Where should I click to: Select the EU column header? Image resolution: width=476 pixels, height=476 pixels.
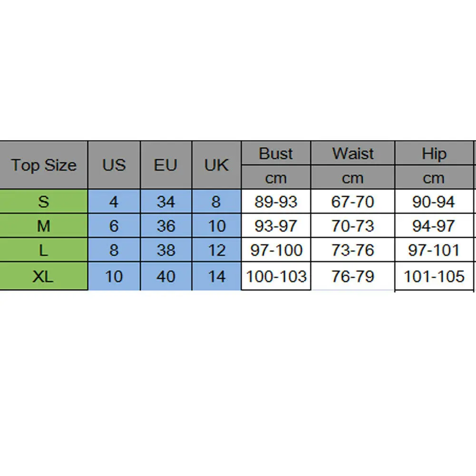pos(166,165)
